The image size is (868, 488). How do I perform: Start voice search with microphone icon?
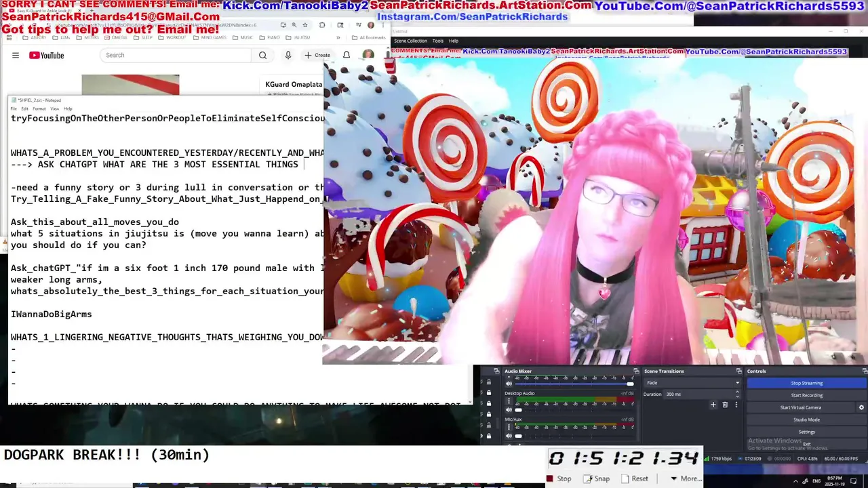(x=288, y=55)
